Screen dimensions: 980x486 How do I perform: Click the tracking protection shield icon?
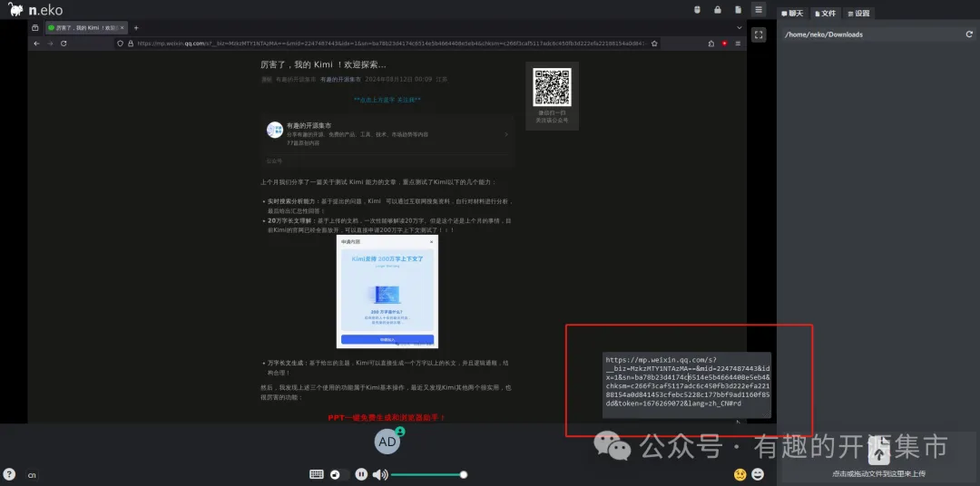[120, 44]
